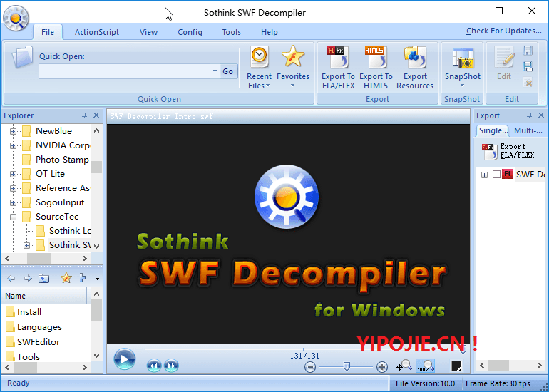Collapse the SourceTec folder node

point(13,217)
